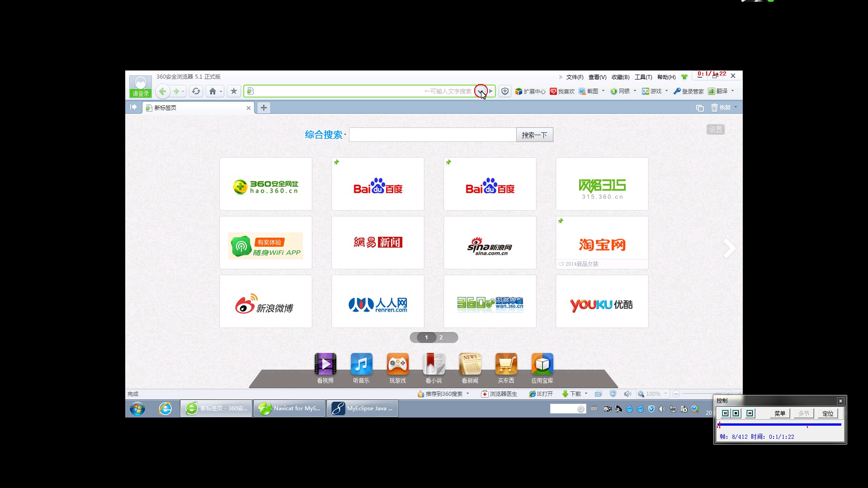The width and height of the screenshot is (868, 488).
Task: Refresh the page with the reload icon
Action: click(196, 91)
